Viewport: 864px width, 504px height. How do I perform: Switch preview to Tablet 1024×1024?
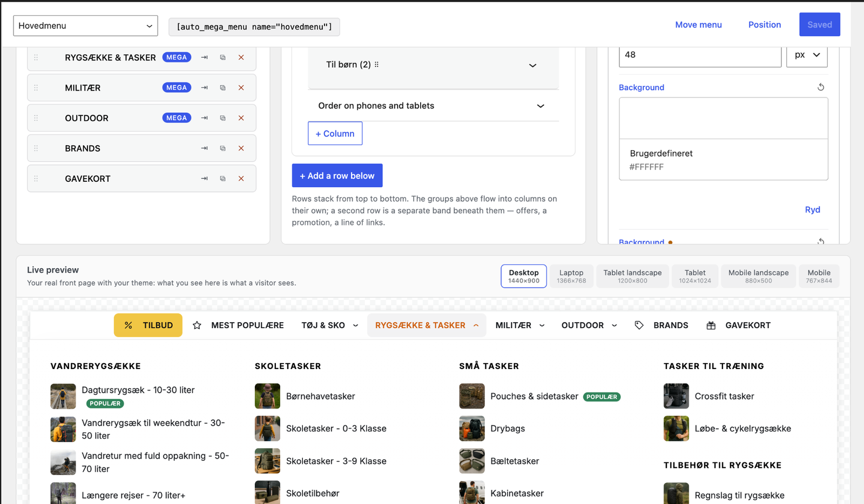click(x=695, y=276)
